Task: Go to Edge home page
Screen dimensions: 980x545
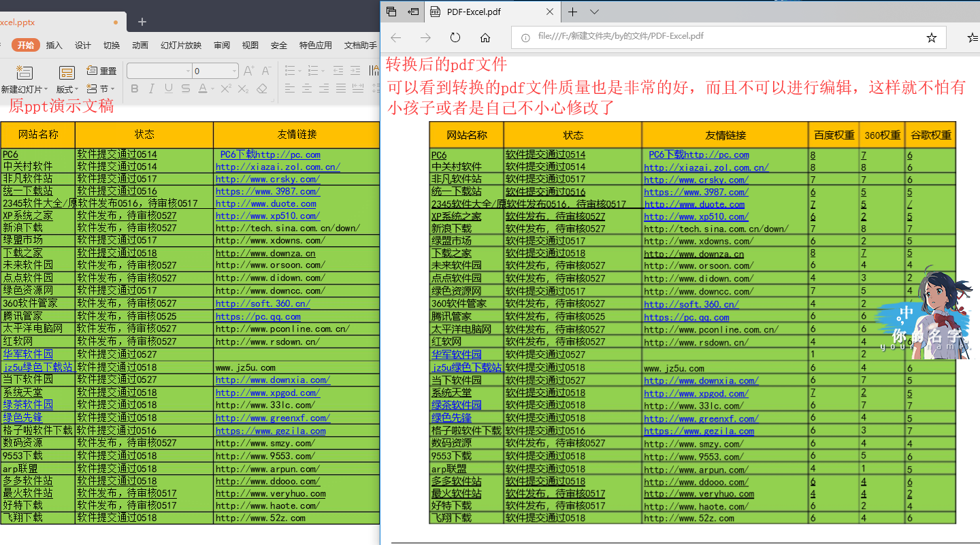Action: (485, 37)
